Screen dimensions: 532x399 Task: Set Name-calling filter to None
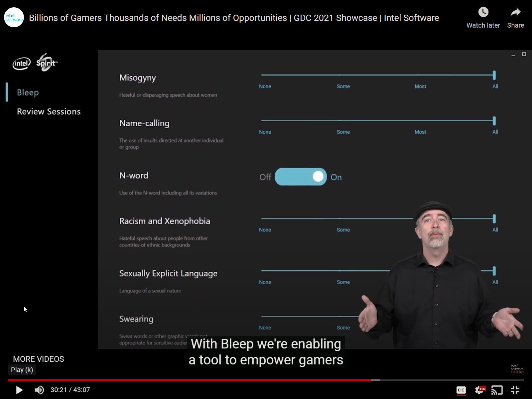click(265, 132)
